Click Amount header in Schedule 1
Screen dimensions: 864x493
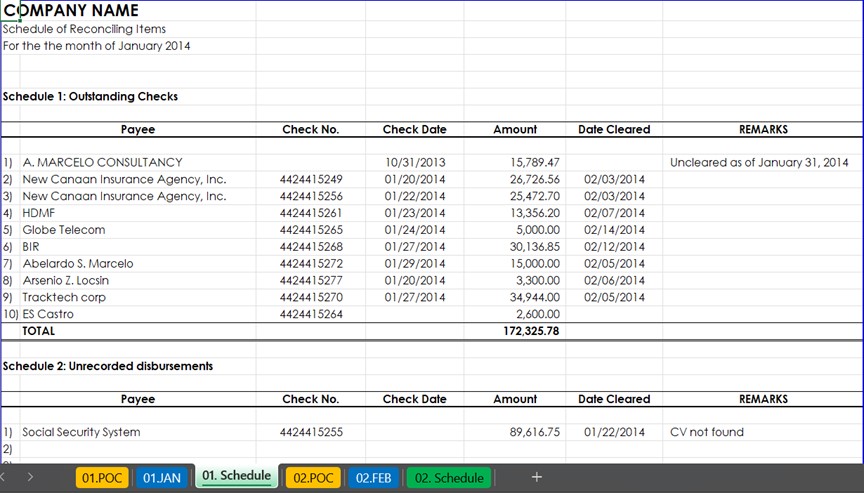515,129
